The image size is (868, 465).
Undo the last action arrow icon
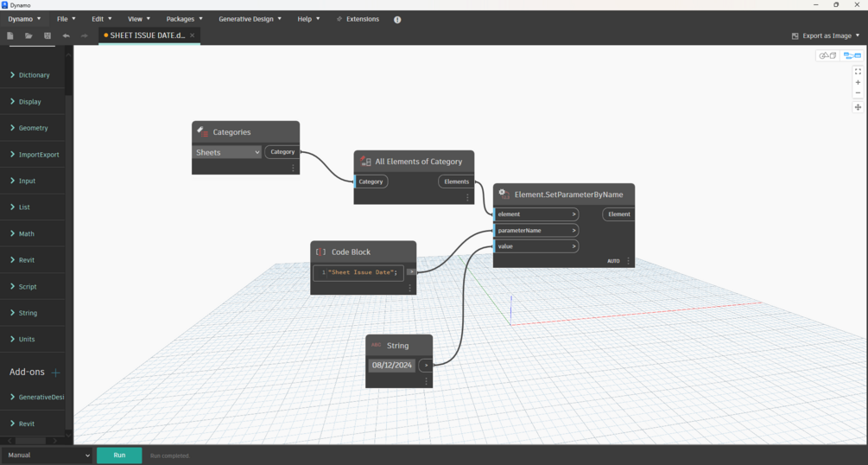point(66,35)
